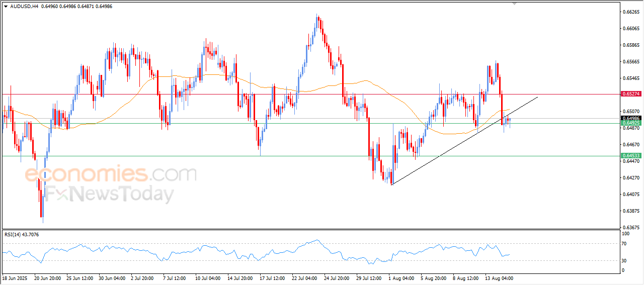Select the 0.65274 red price tag
Screen dimensions: 644x285
pos(631,94)
